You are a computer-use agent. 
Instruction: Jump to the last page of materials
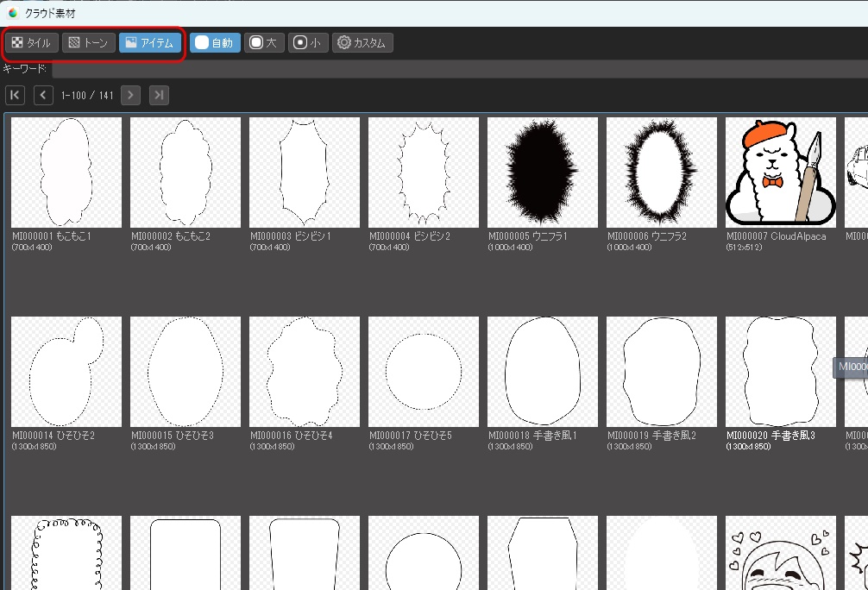[x=159, y=95]
